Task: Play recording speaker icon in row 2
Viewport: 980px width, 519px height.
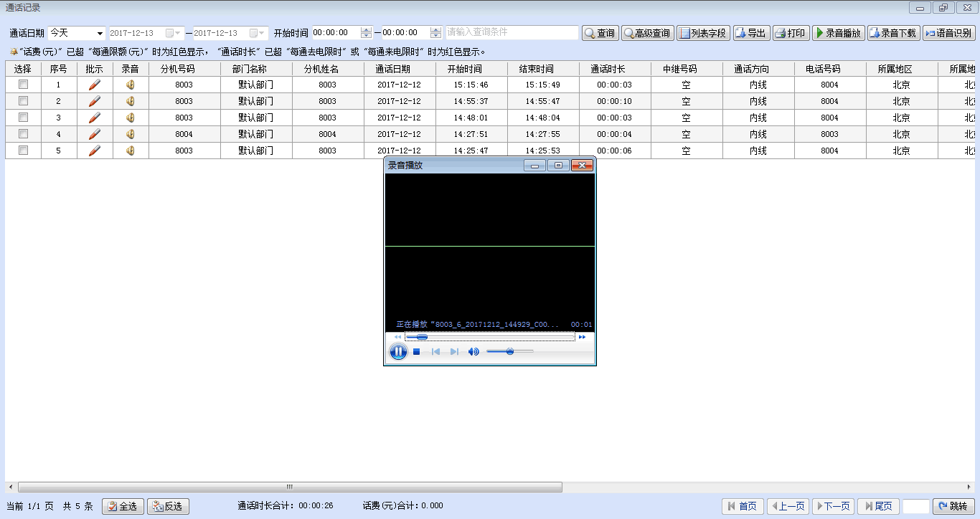Action: [131, 101]
